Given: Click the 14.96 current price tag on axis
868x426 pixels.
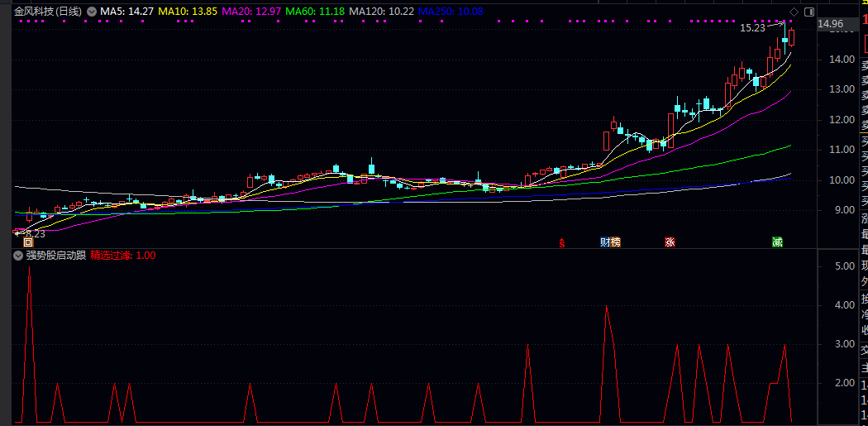Looking at the screenshot, I should point(830,24).
